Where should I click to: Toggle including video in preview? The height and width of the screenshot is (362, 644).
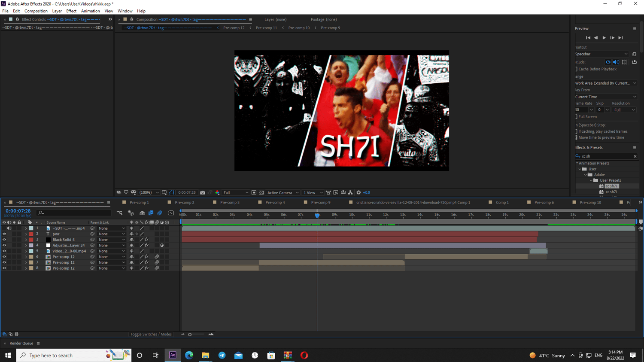click(608, 62)
